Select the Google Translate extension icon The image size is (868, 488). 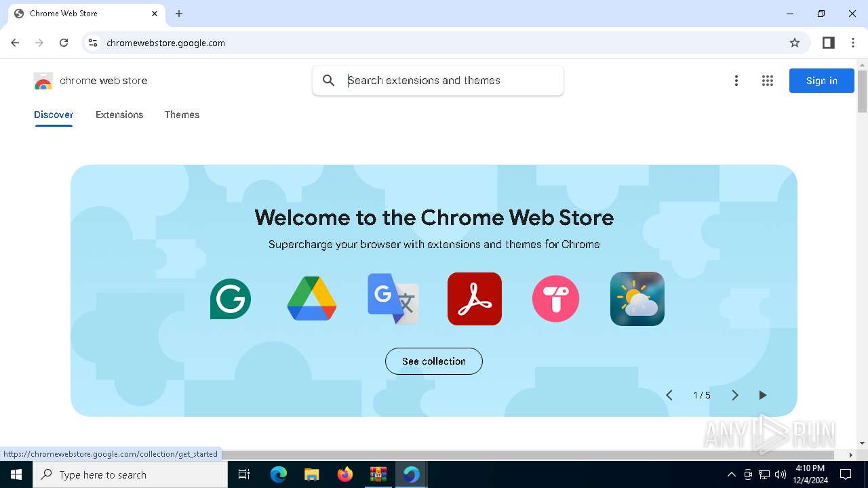click(x=393, y=299)
